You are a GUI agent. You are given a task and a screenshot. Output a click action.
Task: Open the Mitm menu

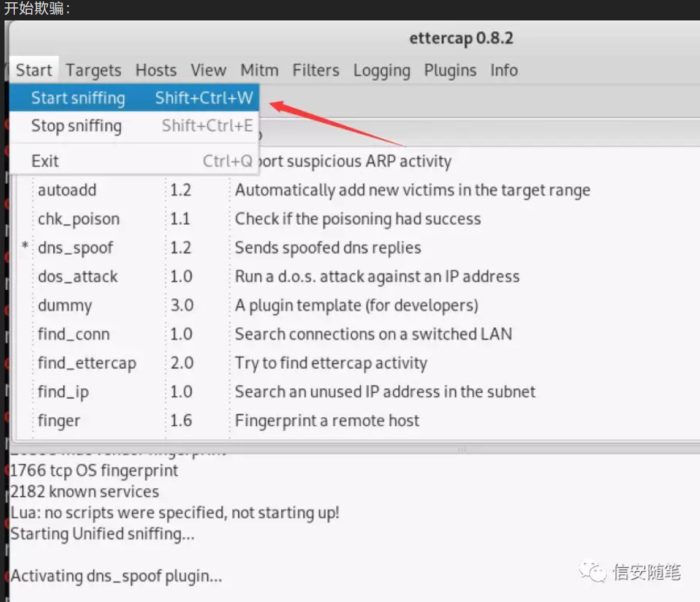(260, 70)
